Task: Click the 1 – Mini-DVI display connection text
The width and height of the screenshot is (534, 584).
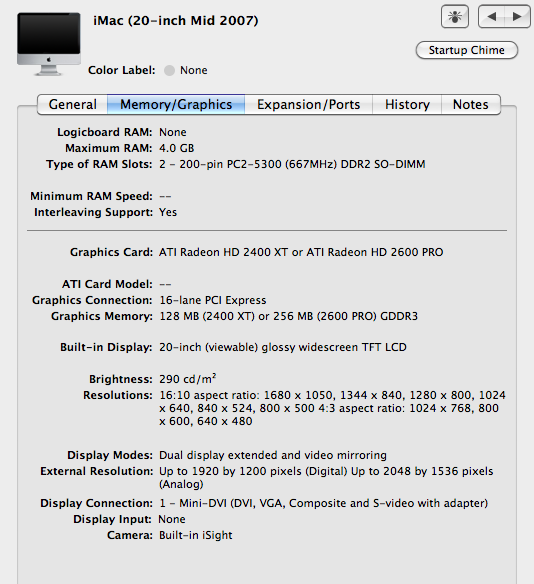Action: pyautogui.click(x=324, y=503)
